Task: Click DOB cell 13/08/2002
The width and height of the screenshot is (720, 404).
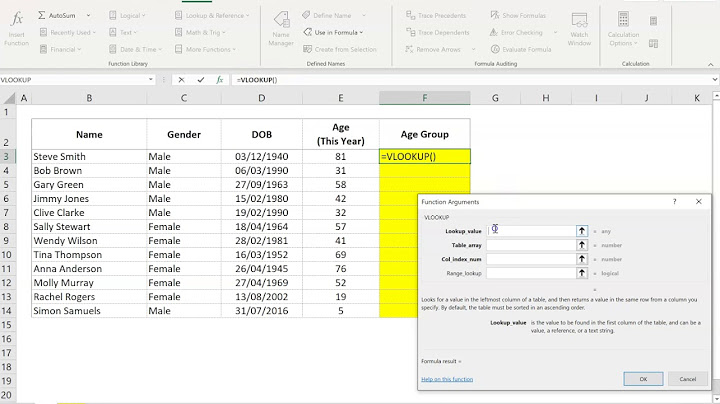Action: click(262, 297)
